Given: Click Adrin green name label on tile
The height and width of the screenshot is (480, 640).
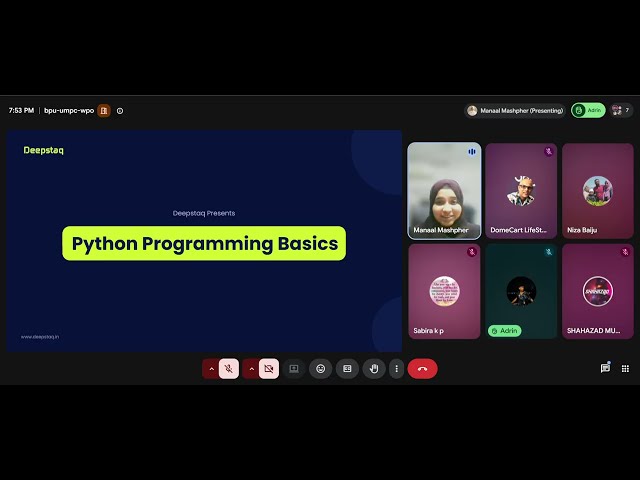Looking at the screenshot, I should (x=504, y=331).
